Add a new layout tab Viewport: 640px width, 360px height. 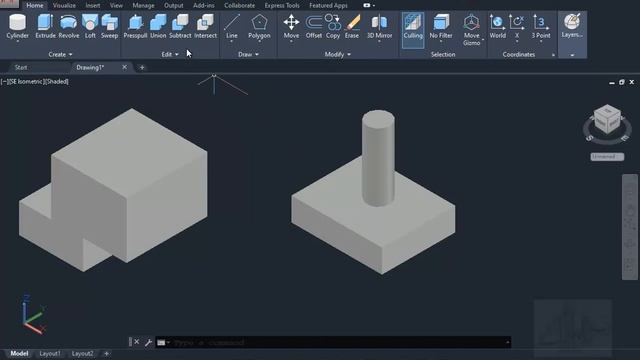(107, 353)
